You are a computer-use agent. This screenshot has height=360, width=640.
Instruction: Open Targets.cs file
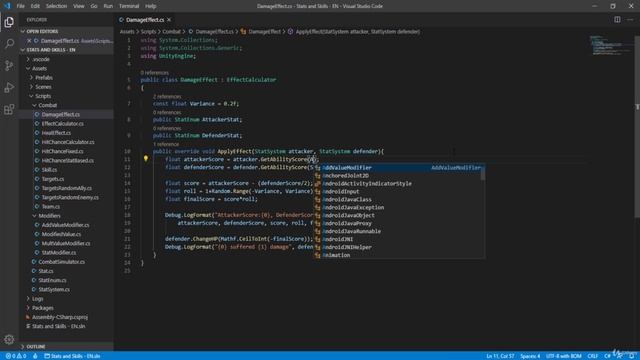click(53, 179)
